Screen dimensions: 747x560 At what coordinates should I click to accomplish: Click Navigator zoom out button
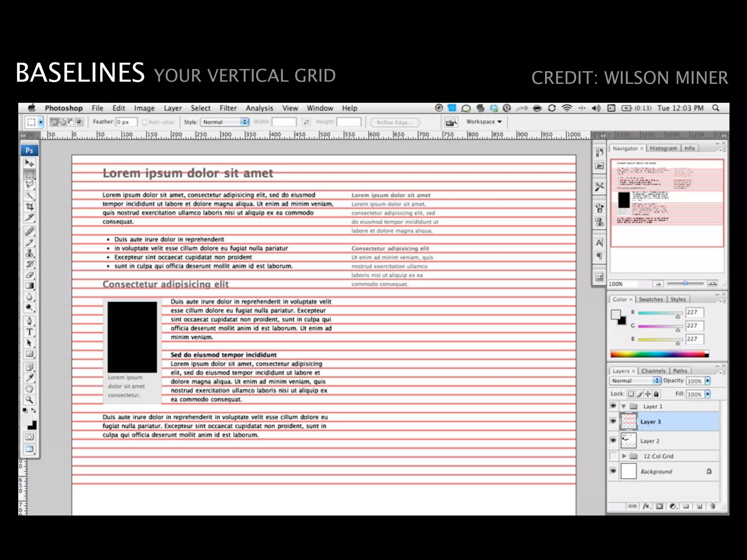click(x=658, y=284)
